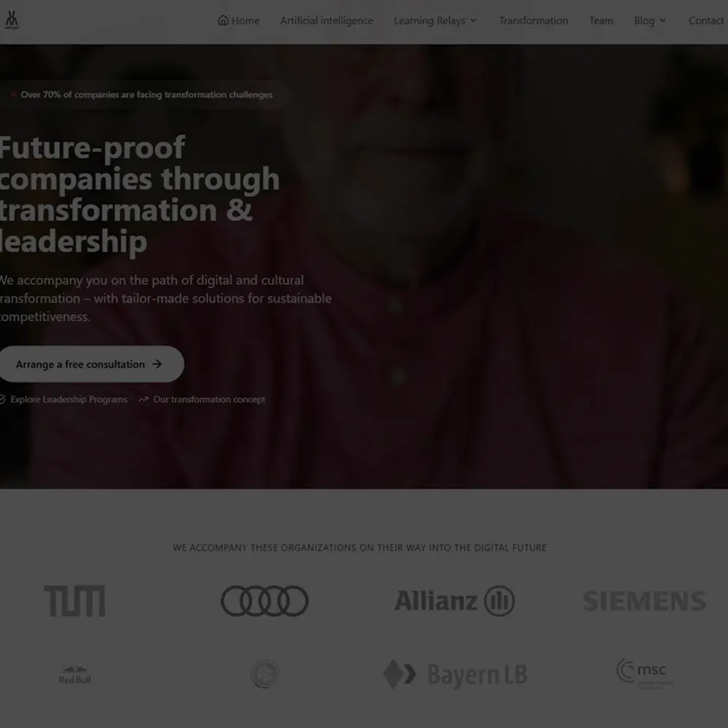The image size is (728, 728).
Task: Click the arrow icon in consultation button
Action: point(157,364)
